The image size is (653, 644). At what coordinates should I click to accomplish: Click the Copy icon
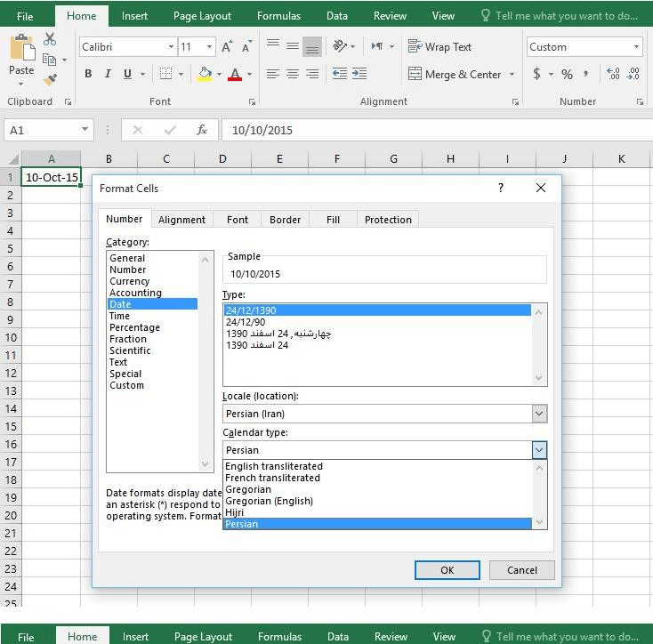pyautogui.click(x=50, y=60)
